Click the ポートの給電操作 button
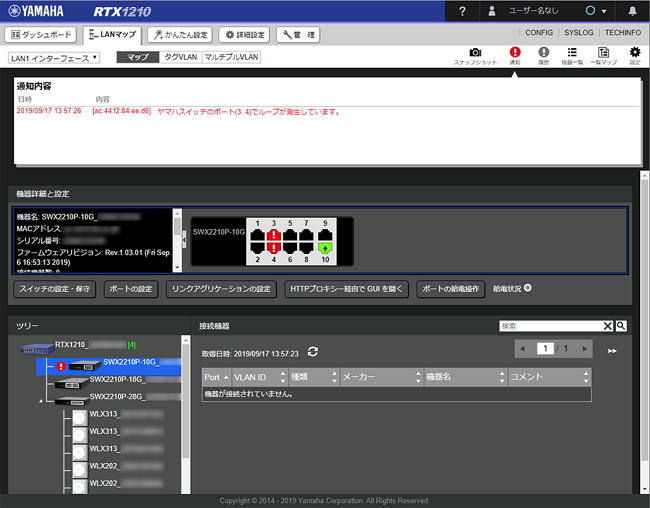 [x=451, y=289]
